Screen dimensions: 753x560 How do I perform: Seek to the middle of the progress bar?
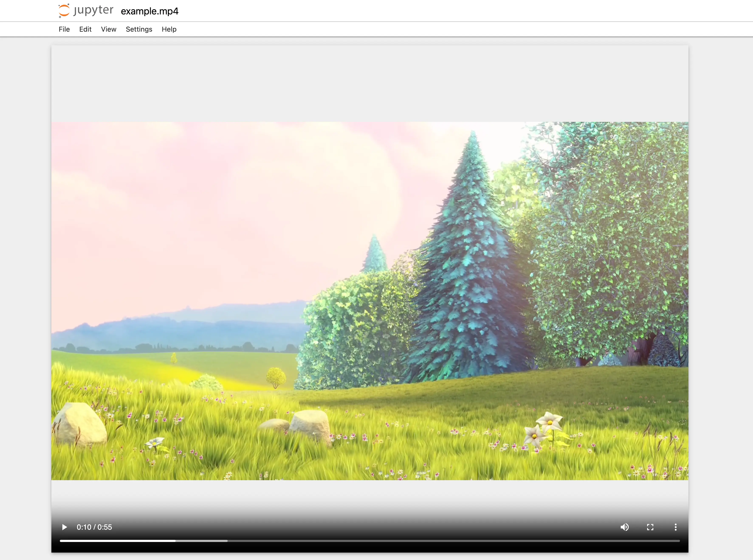[370, 541]
